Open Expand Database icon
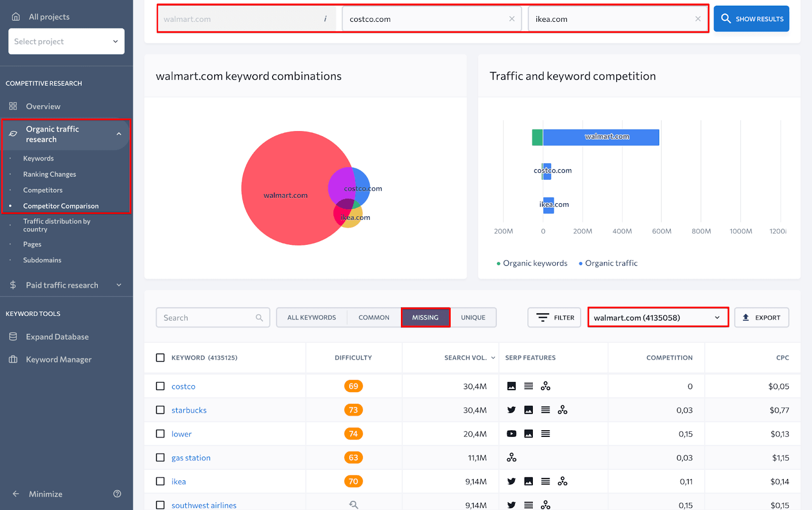 click(x=13, y=337)
